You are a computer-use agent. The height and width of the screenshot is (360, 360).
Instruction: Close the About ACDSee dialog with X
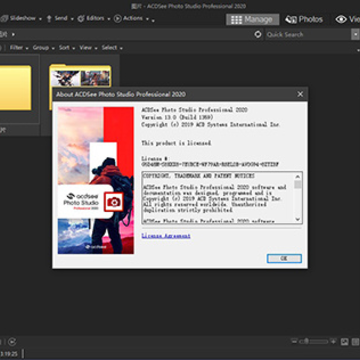point(300,94)
